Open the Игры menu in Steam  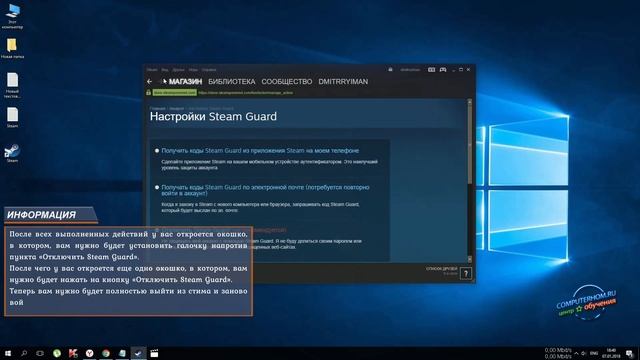coord(193,70)
